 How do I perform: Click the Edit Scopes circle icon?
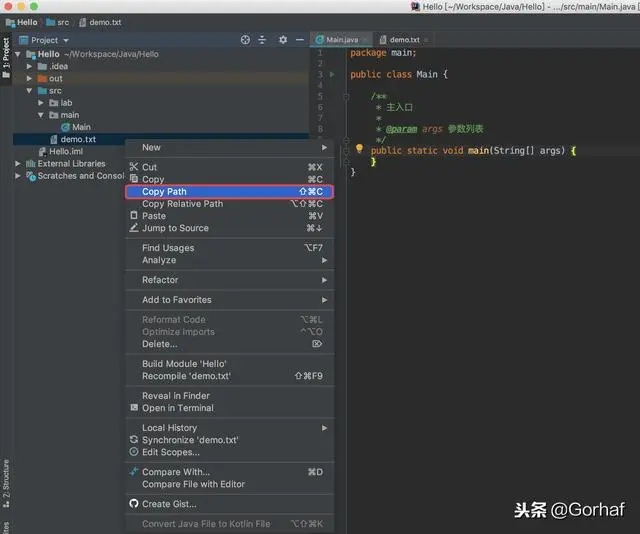134,452
